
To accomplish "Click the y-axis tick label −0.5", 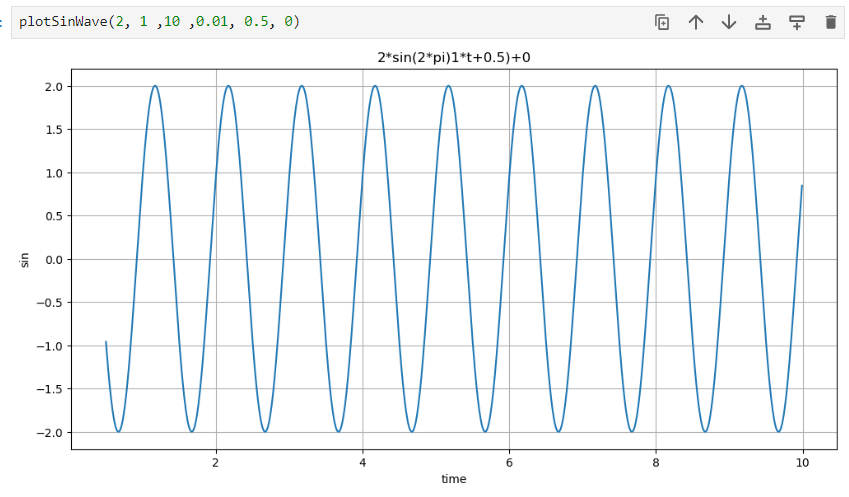I will 50,303.
